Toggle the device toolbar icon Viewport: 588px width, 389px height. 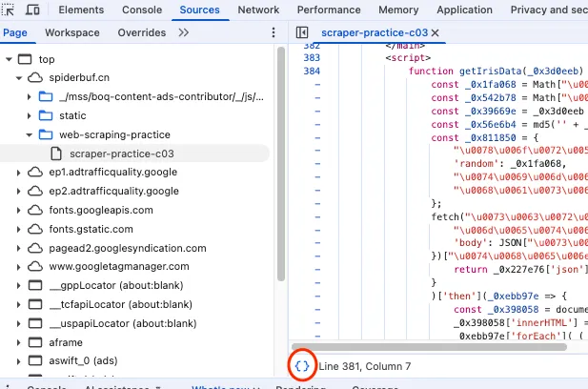pyautogui.click(x=32, y=10)
